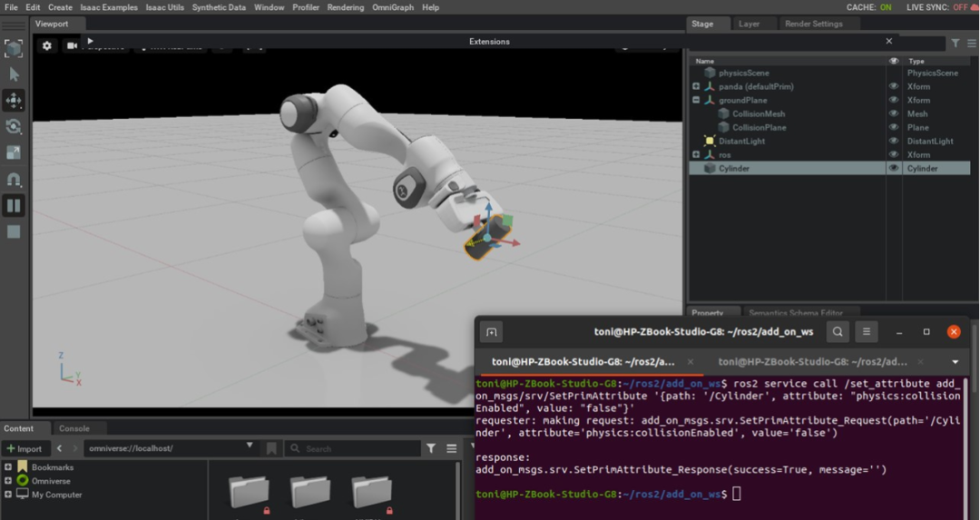Viewport: 980px width, 520px height.
Task: Switch to the Render Settings tab
Action: [x=813, y=25]
